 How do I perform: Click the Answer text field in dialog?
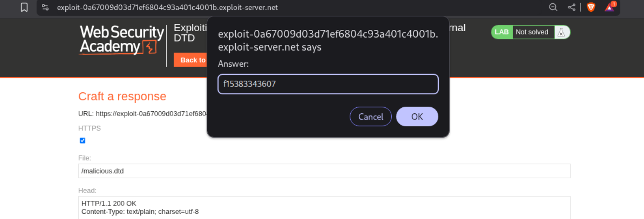tap(328, 84)
